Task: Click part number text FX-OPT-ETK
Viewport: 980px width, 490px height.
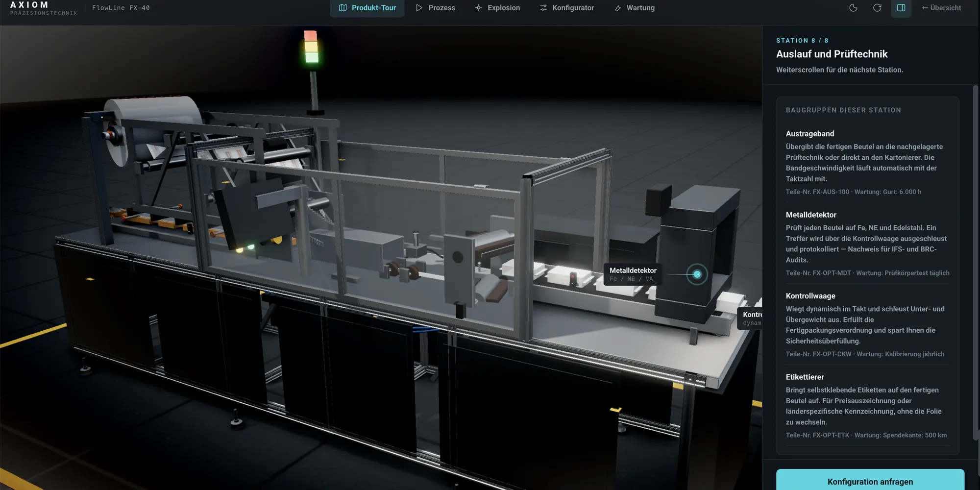Action: 831,435
